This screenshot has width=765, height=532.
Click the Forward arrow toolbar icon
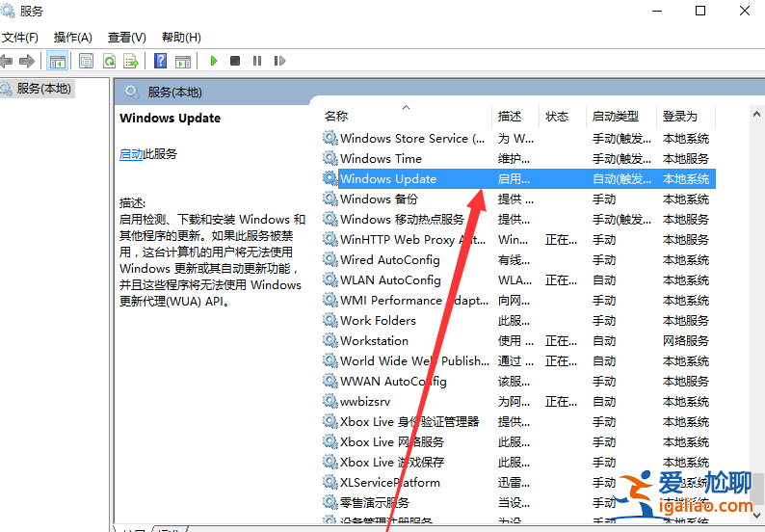tap(27, 61)
